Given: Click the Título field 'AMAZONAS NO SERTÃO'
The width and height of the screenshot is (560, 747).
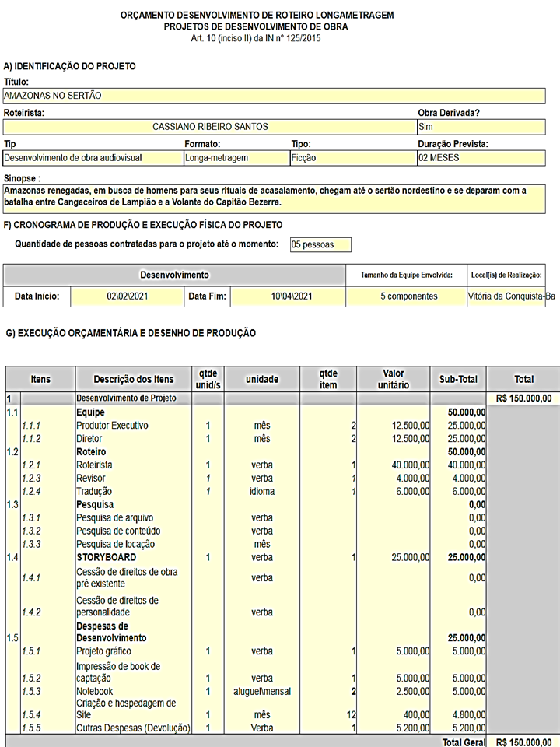Looking at the screenshot, I should click(274, 96).
